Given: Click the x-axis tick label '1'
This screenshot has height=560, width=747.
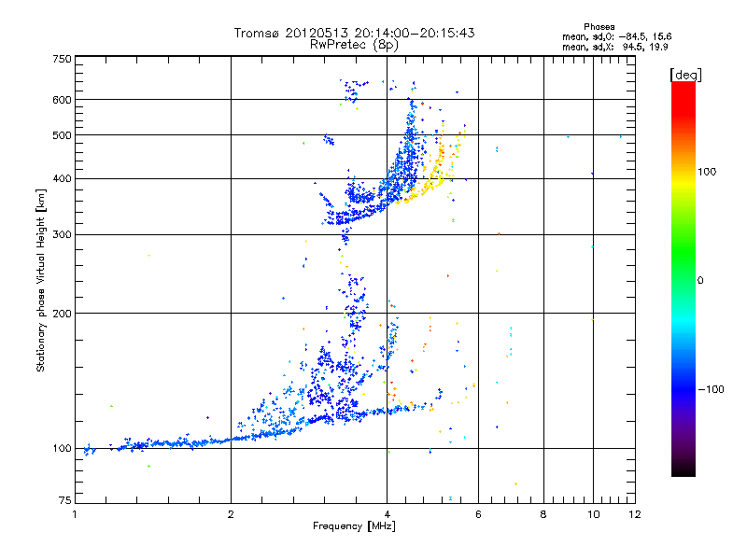Looking at the screenshot, I should coord(76,514).
